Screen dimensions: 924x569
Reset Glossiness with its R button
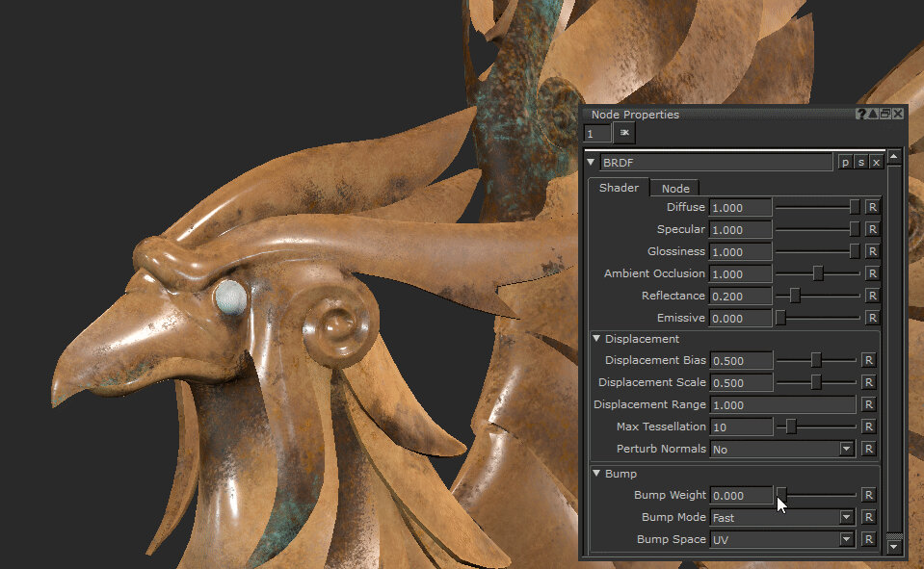coord(872,251)
